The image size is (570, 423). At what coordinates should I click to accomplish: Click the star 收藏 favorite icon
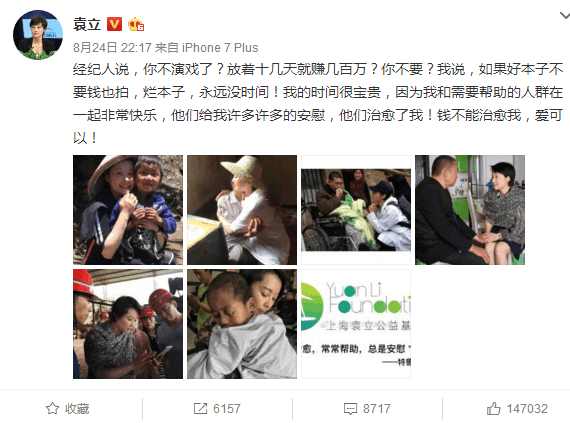(x=52, y=408)
